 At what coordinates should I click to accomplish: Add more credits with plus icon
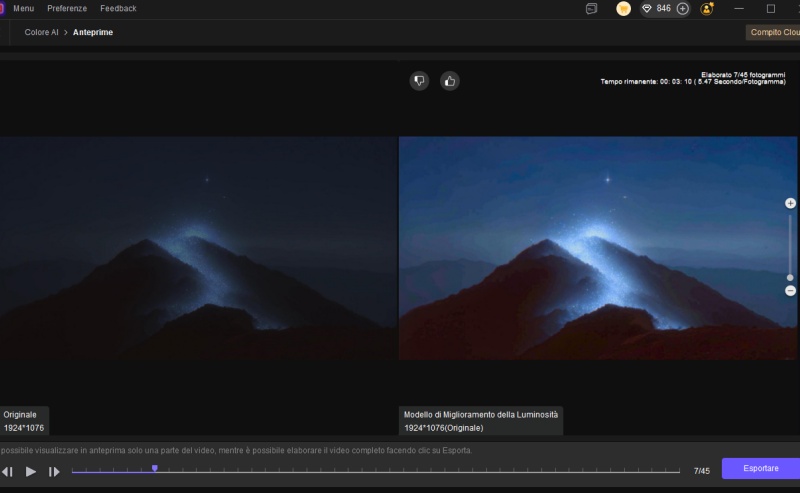683,9
